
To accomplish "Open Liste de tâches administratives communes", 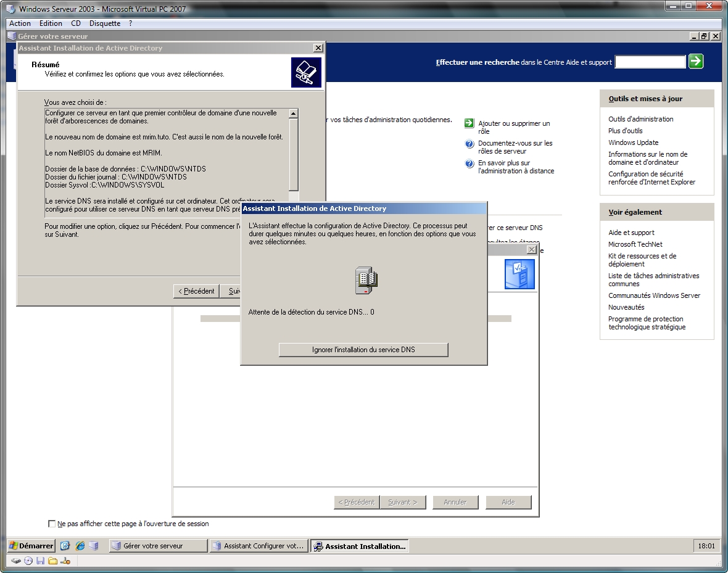I will click(x=654, y=279).
